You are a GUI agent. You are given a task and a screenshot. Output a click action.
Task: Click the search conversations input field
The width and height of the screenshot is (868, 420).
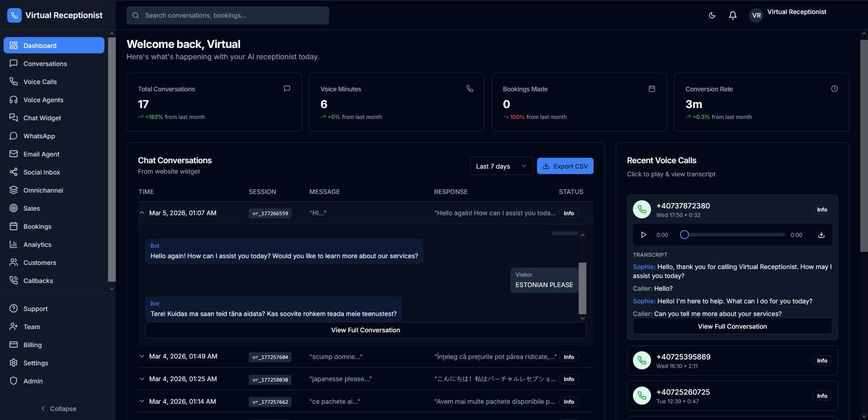coord(227,15)
